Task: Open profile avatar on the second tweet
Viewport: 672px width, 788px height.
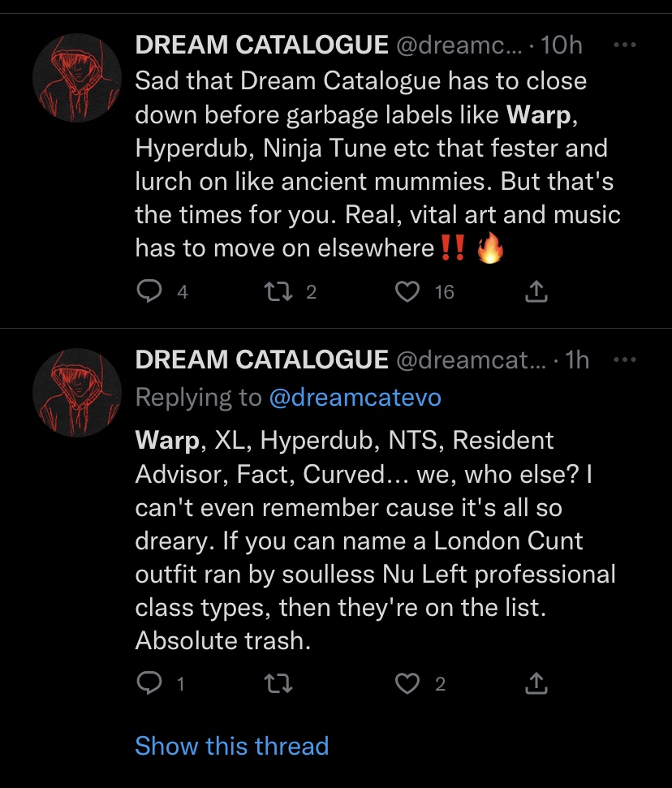Action: (x=77, y=393)
